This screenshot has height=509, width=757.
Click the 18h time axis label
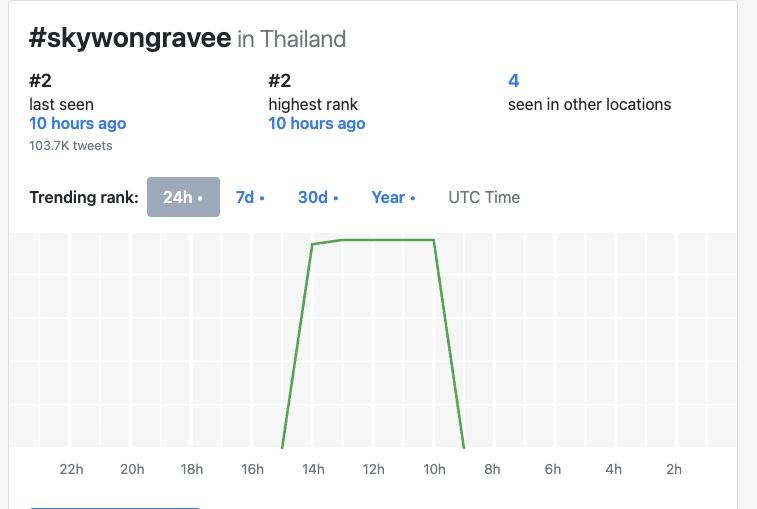tap(192, 469)
